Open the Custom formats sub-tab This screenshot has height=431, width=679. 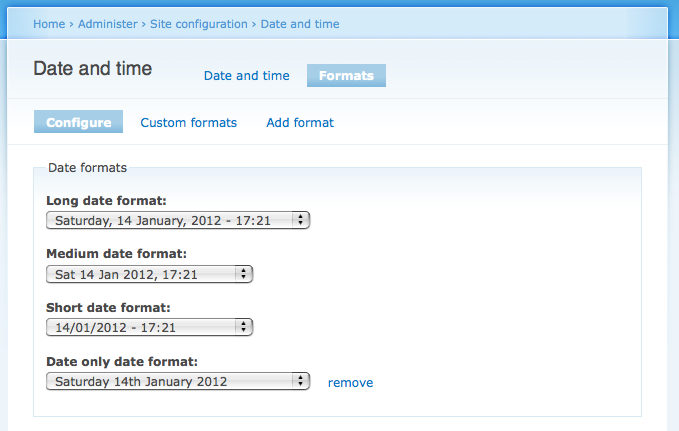tap(188, 123)
